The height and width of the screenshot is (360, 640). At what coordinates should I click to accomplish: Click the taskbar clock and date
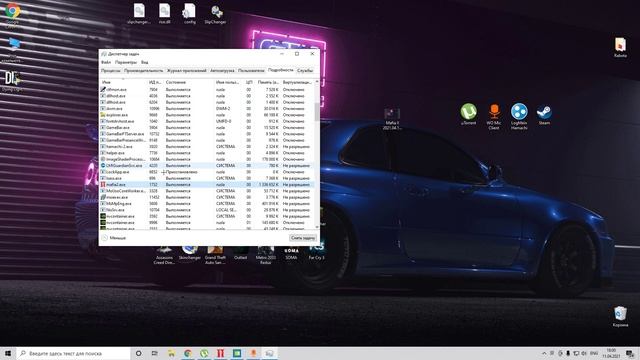pos(611,353)
